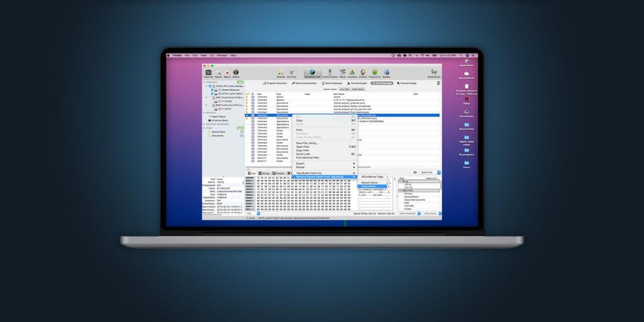
Task: Switch to the Trash Items tab
Action: coord(358,89)
